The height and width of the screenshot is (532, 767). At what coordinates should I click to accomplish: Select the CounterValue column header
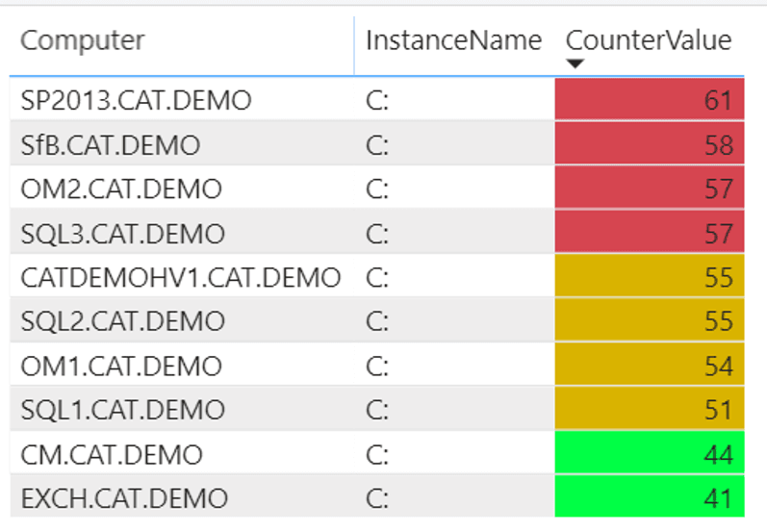pyautogui.click(x=648, y=40)
